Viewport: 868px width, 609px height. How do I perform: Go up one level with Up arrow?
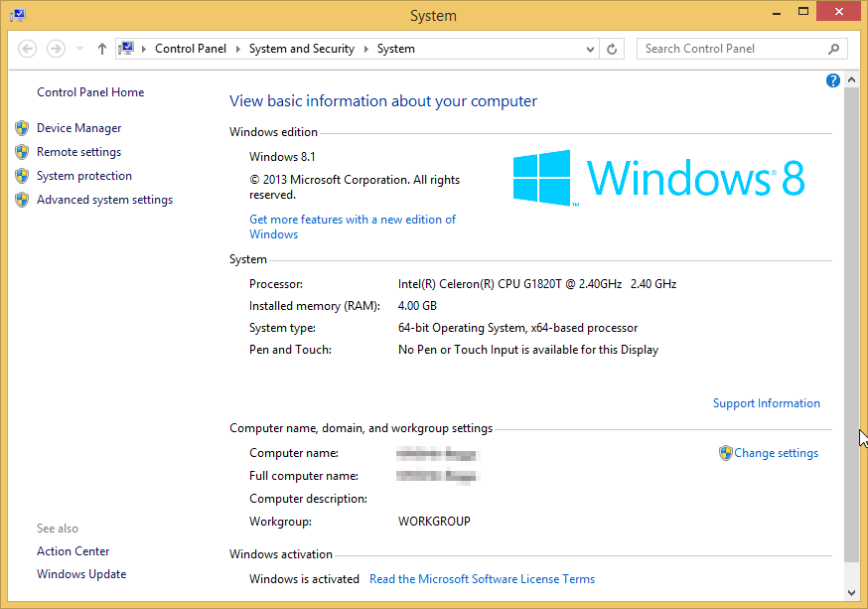[102, 49]
